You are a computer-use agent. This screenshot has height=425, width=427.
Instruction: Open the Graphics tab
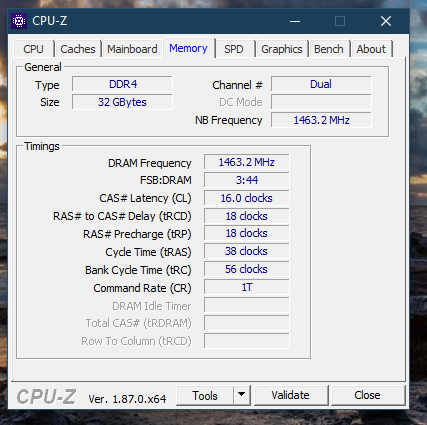tap(282, 49)
